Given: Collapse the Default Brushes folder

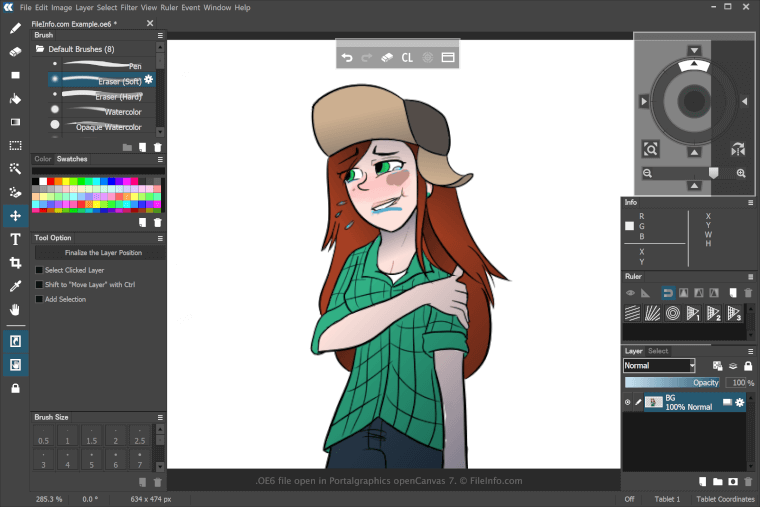Looking at the screenshot, I should (x=40, y=48).
